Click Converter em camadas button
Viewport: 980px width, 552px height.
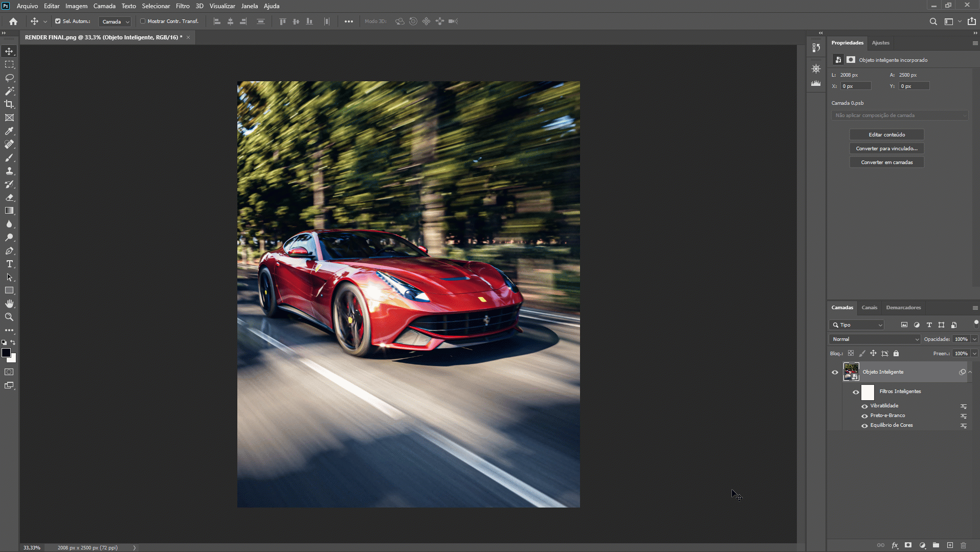click(886, 163)
